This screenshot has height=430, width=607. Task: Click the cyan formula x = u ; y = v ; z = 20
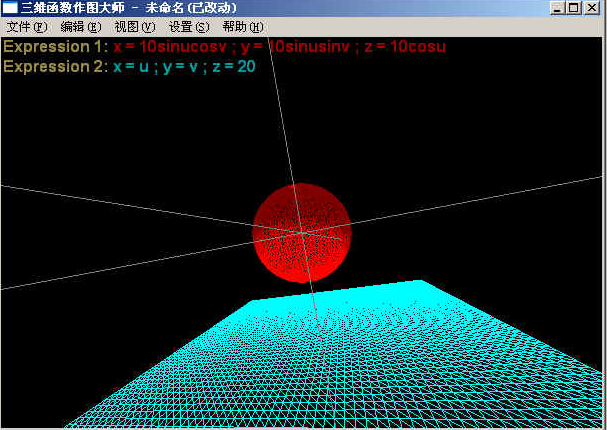(x=184, y=67)
